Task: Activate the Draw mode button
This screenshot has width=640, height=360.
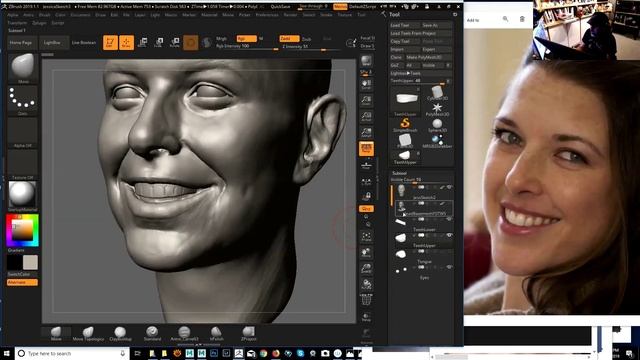Action: (x=127, y=42)
